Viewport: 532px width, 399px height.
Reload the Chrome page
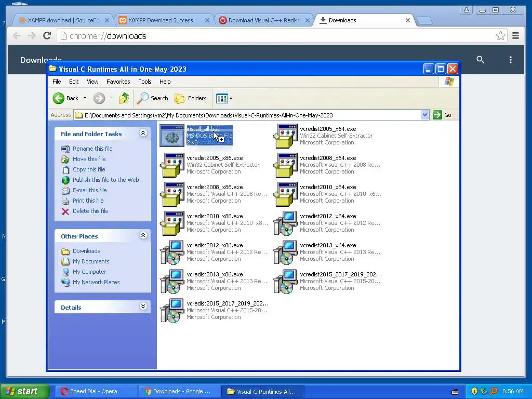tap(47, 36)
